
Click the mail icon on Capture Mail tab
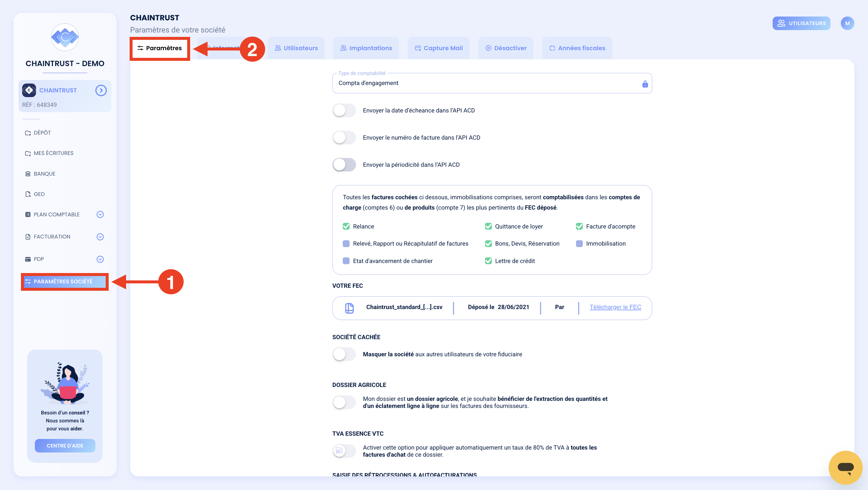coord(418,48)
